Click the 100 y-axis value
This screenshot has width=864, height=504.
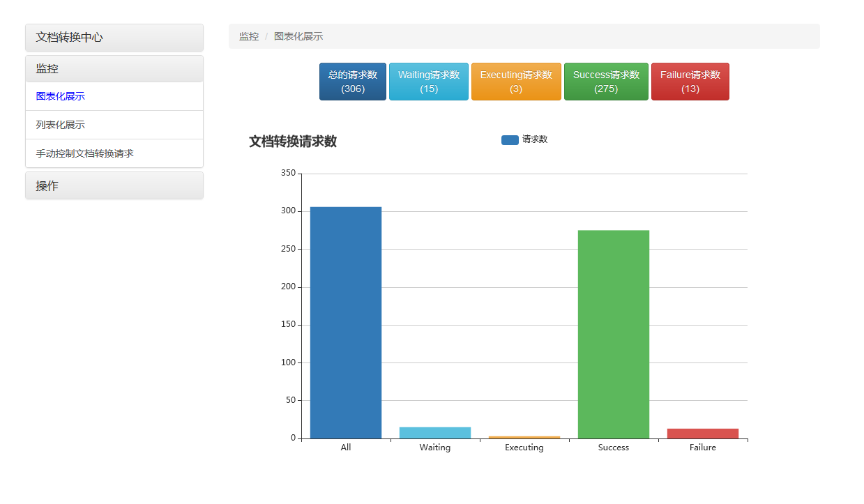pyautogui.click(x=288, y=362)
